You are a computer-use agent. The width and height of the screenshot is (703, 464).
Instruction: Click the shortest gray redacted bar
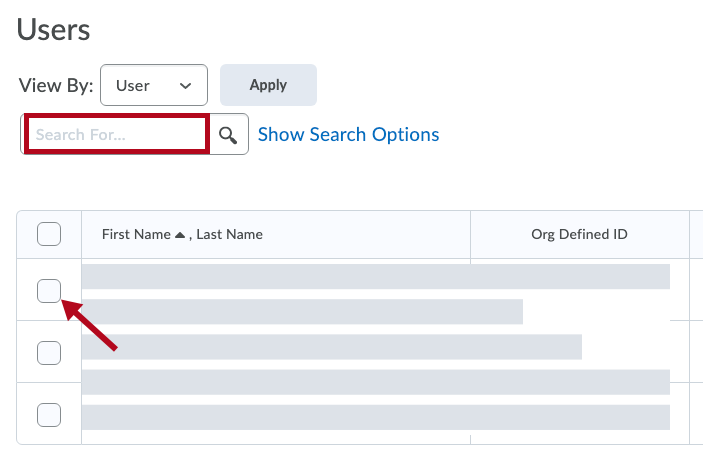[x=302, y=311]
